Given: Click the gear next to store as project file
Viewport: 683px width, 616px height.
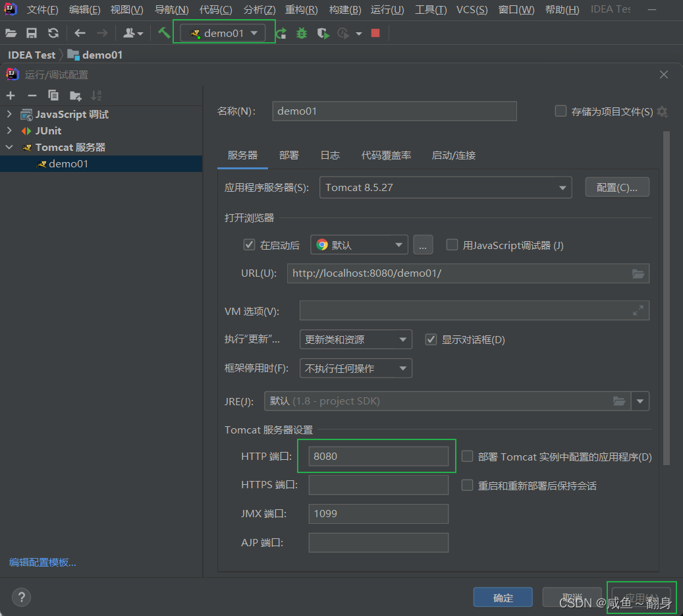Looking at the screenshot, I should click(662, 111).
